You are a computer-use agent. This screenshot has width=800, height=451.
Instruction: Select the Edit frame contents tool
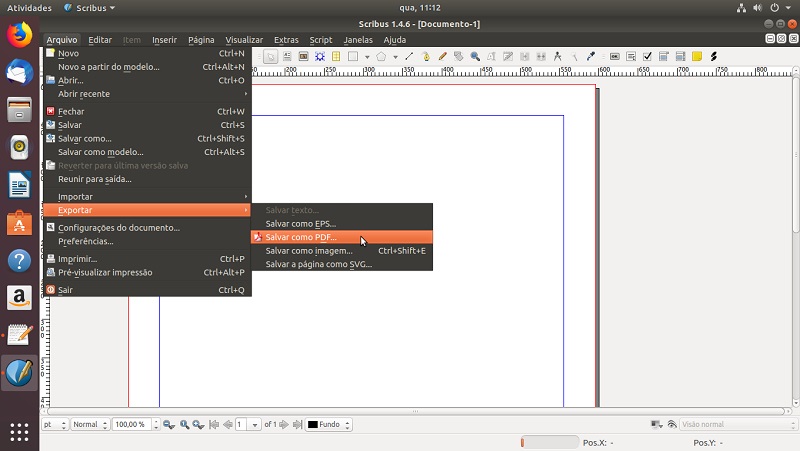pos(491,57)
